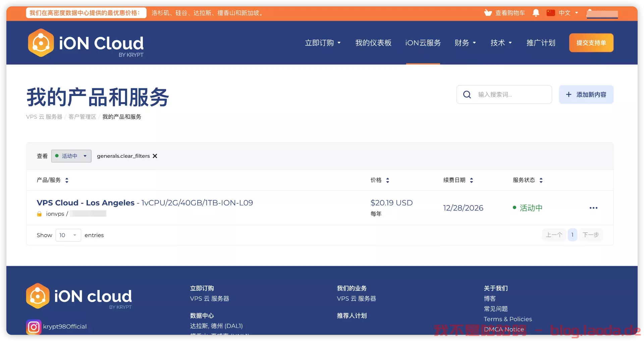This screenshot has height=341, width=644.
Task: Open the shopping cart icon
Action: pyautogui.click(x=488, y=13)
